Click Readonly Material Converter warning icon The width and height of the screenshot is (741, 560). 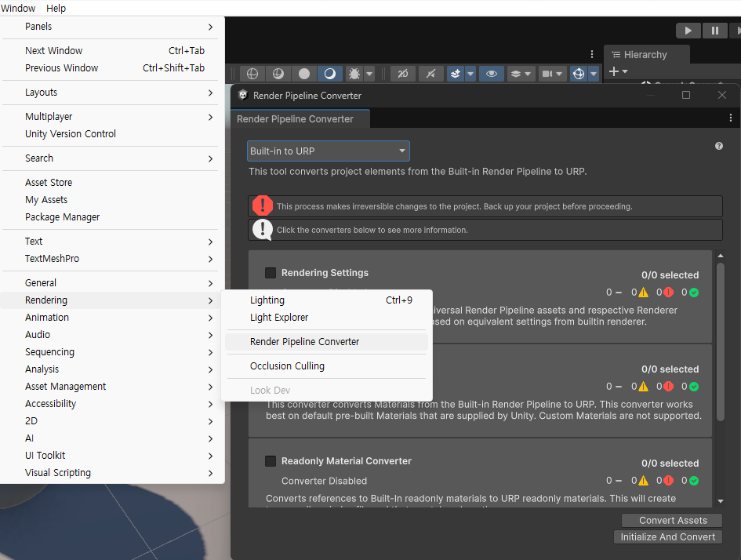pos(643,481)
